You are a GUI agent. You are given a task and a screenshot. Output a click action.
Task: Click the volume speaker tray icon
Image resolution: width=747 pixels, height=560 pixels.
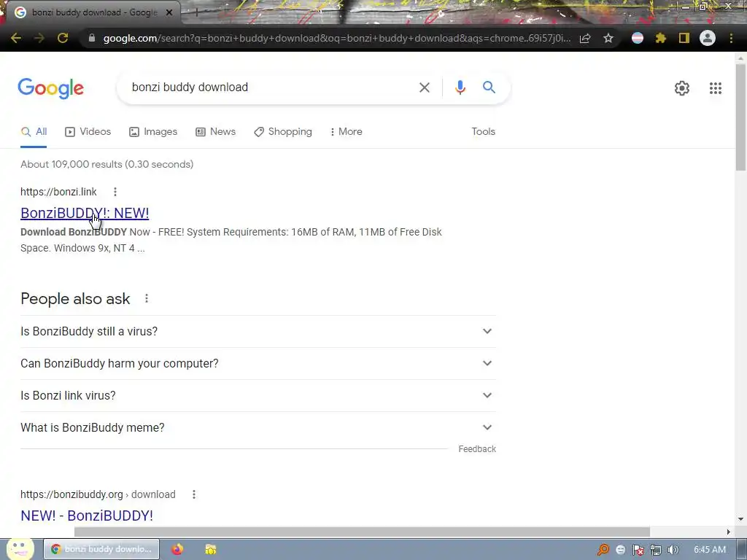673,550
